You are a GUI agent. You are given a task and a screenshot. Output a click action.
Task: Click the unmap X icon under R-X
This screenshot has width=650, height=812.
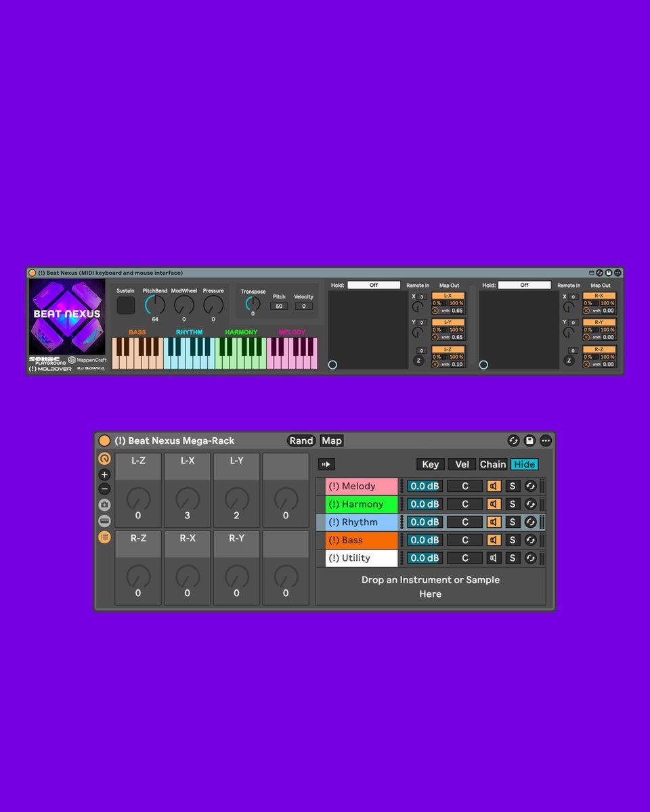(x=586, y=311)
